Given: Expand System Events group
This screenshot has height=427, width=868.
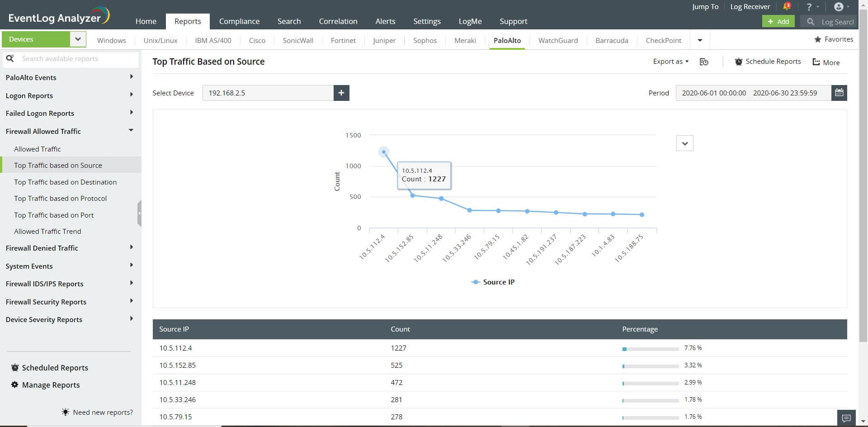Looking at the screenshot, I should [132, 265].
